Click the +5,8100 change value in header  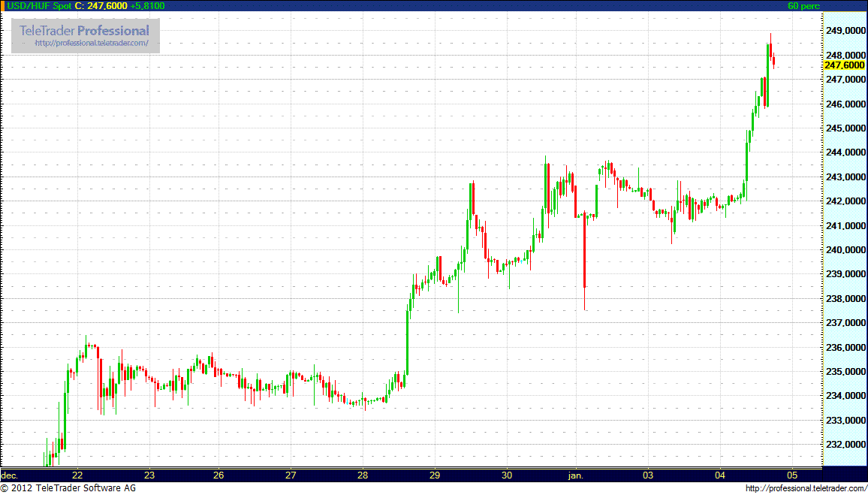147,5
